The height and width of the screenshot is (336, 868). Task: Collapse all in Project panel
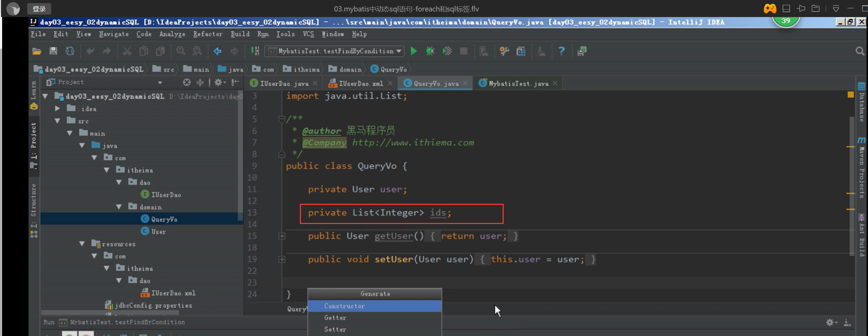pos(200,82)
